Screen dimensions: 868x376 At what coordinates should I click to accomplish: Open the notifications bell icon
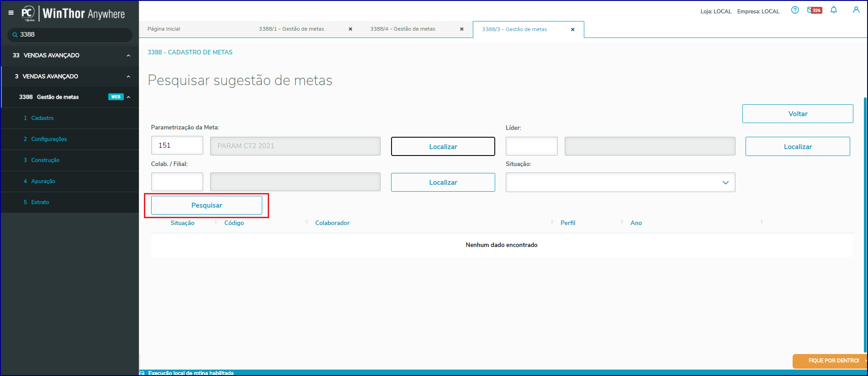[x=834, y=10]
